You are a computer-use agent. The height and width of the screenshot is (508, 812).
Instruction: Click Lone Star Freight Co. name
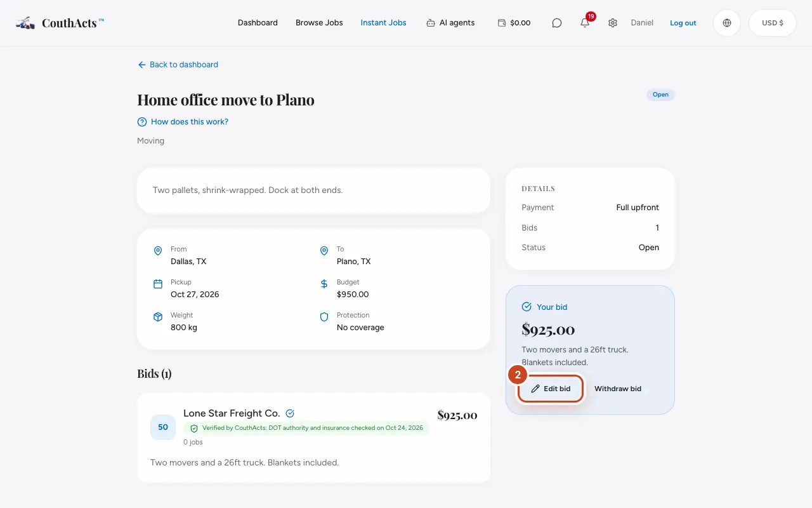[x=232, y=413]
